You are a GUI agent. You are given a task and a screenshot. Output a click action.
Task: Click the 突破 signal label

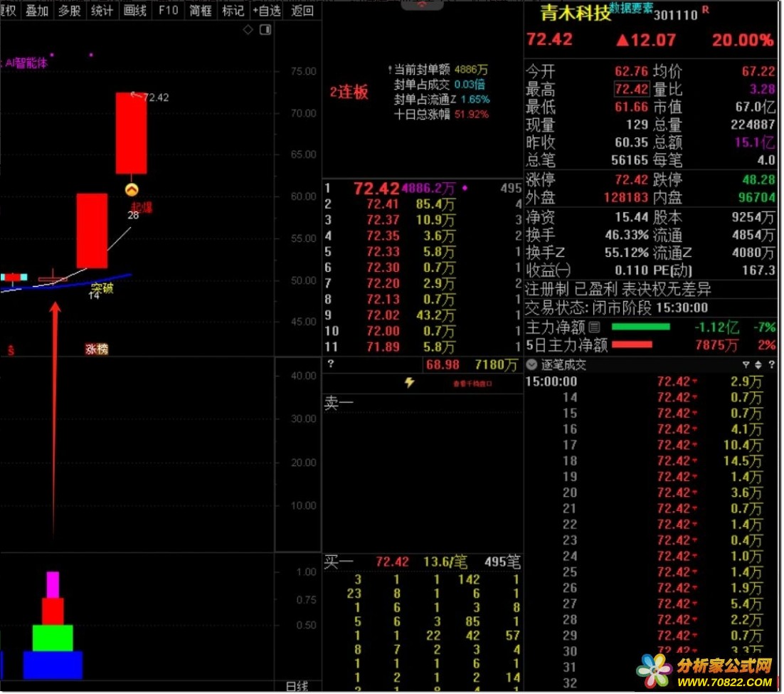click(102, 288)
